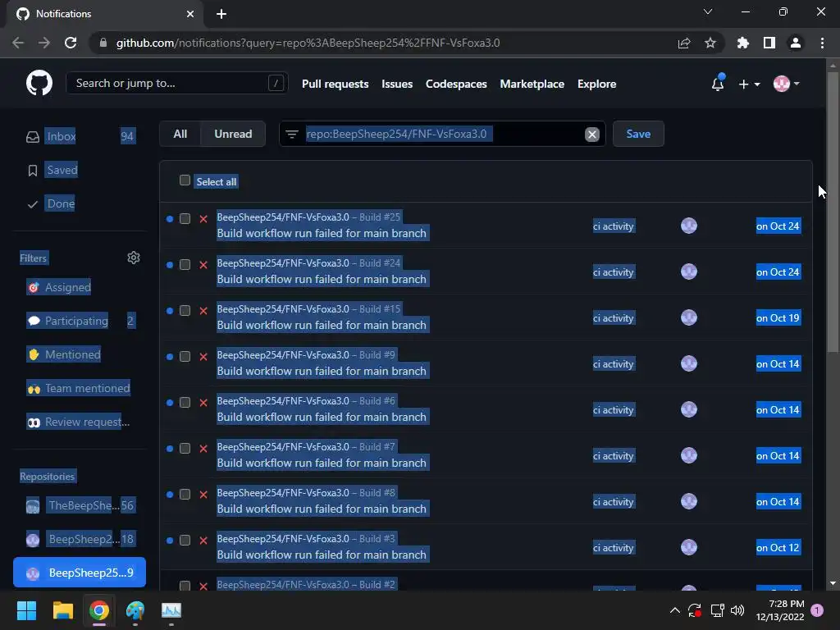Open Chrome extensions puzzle icon
Viewport: 840px width, 630px height.
tap(743, 43)
